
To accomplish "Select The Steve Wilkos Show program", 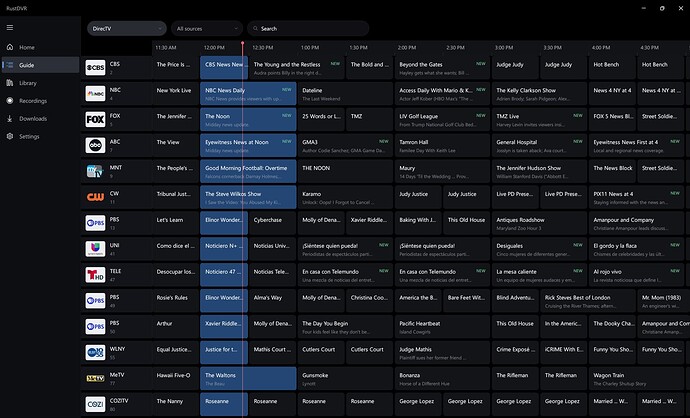I will coord(248,197).
